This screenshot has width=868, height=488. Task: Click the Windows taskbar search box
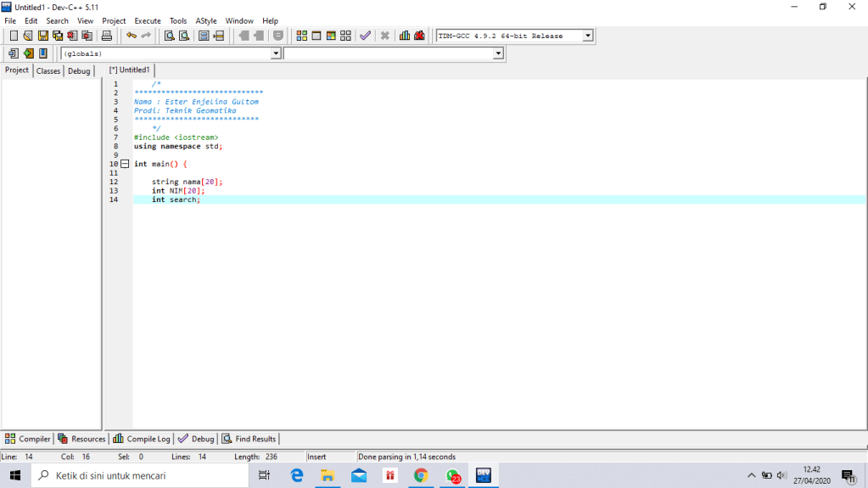140,475
